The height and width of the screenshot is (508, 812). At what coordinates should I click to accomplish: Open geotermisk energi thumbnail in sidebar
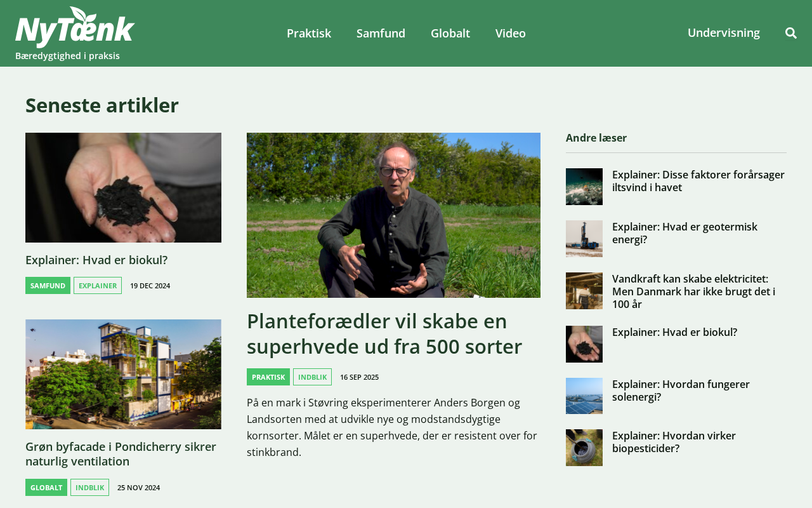click(584, 239)
